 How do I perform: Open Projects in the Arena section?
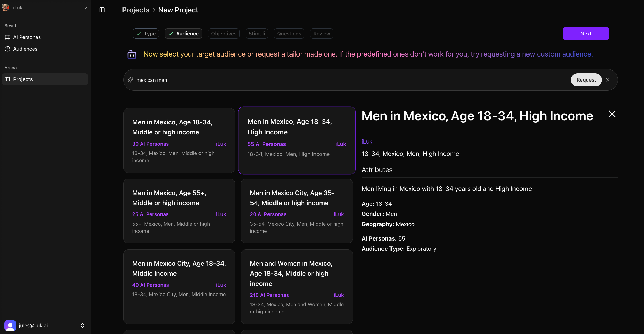click(23, 79)
